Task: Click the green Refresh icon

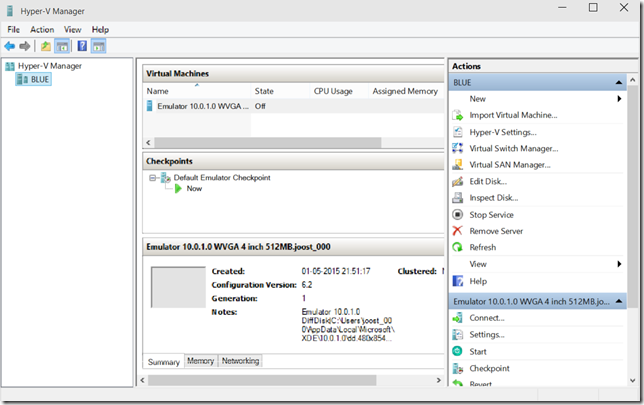Action: click(x=458, y=247)
